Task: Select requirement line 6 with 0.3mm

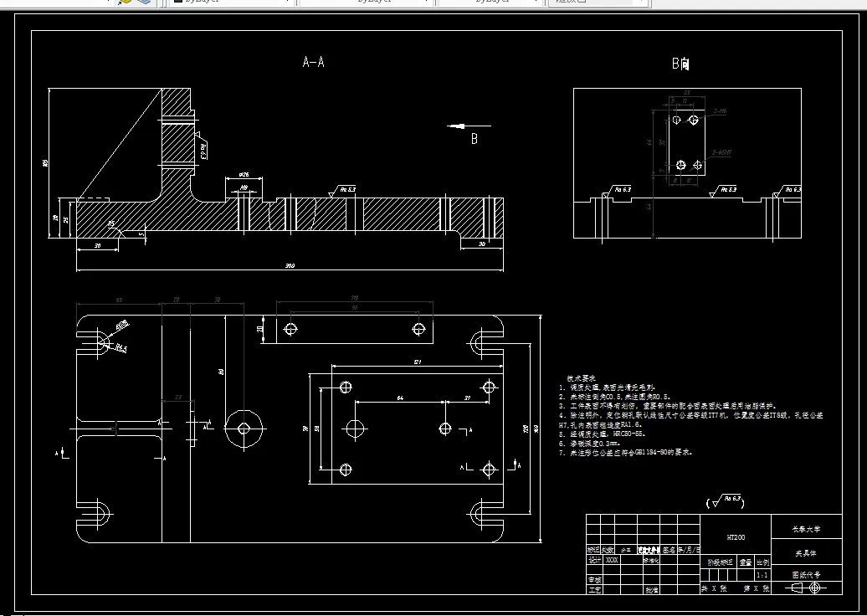Action: click(589, 443)
